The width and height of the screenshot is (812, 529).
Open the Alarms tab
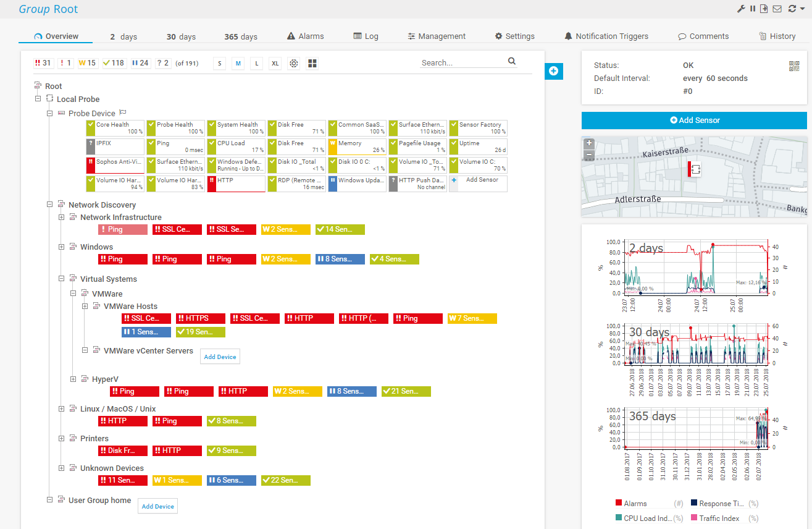306,36
